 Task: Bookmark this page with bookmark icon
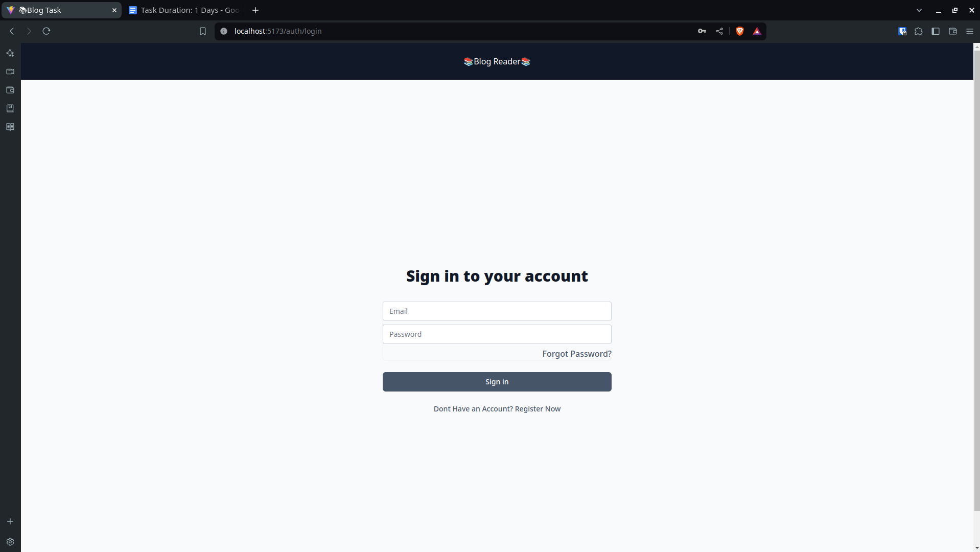[x=202, y=31]
